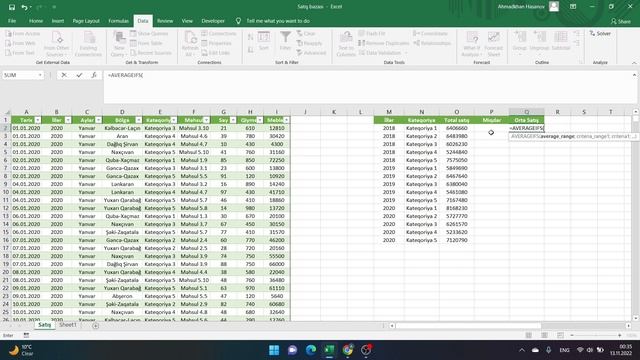640x360 pixels.
Task: Click the zoom in plus button
Action: coord(620,336)
